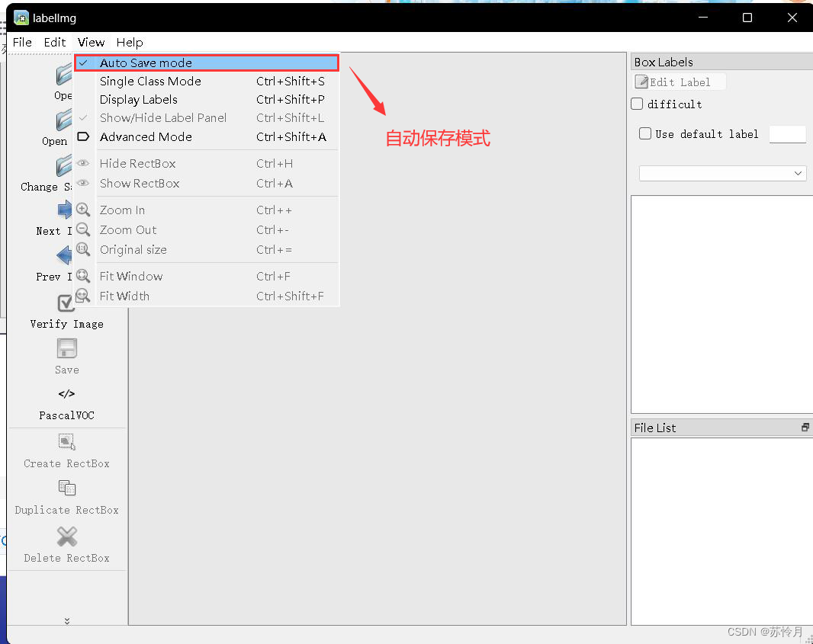Minimize the labelImg window
The image size is (813, 644).
click(703, 18)
